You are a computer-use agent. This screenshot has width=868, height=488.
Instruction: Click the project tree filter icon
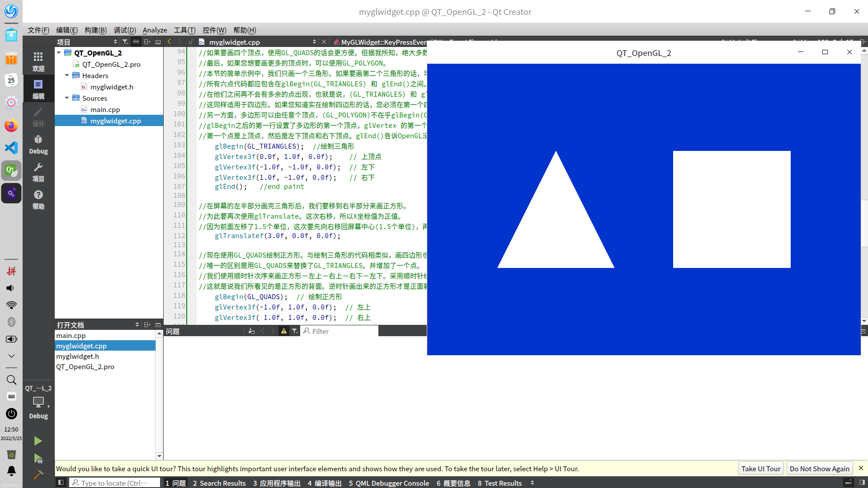125,42
